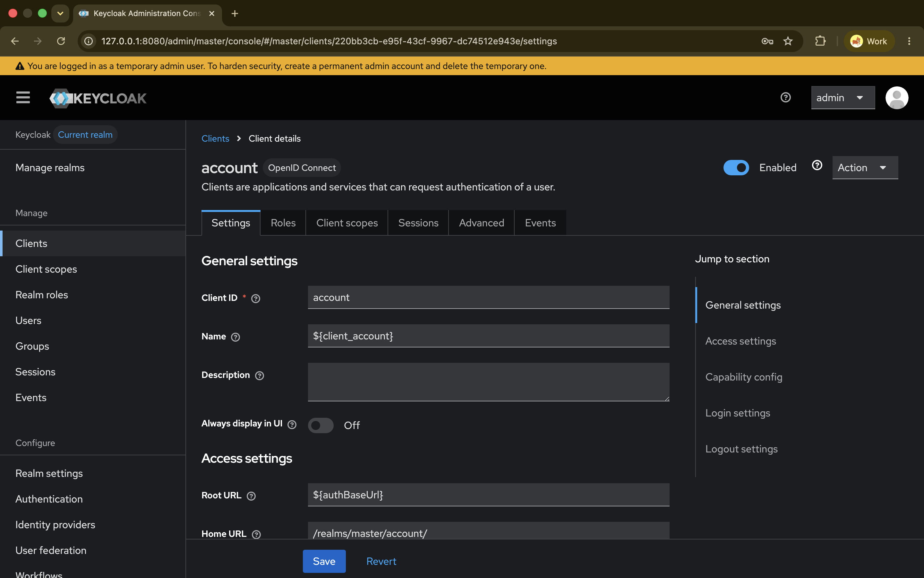Switch to the Settings tab
The image size is (924, 578).
[x=231, y=223]
